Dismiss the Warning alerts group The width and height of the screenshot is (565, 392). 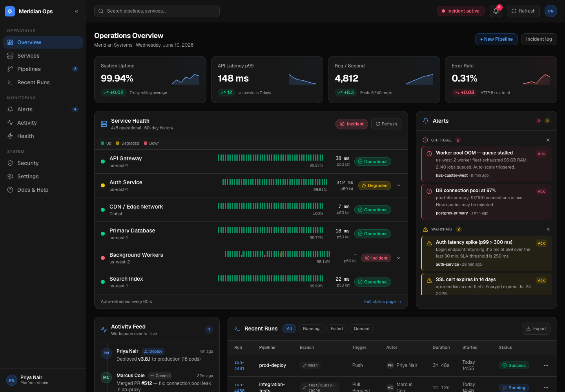click(548, 229)
